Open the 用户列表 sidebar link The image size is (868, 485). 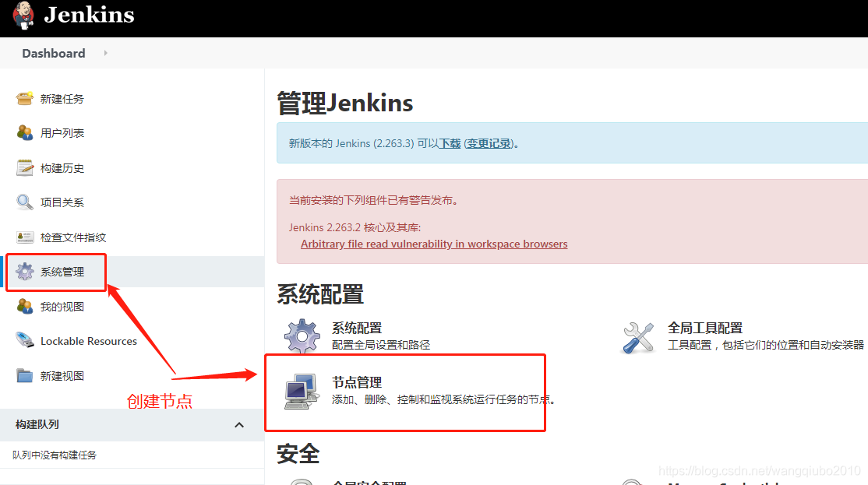coord(62,133)
